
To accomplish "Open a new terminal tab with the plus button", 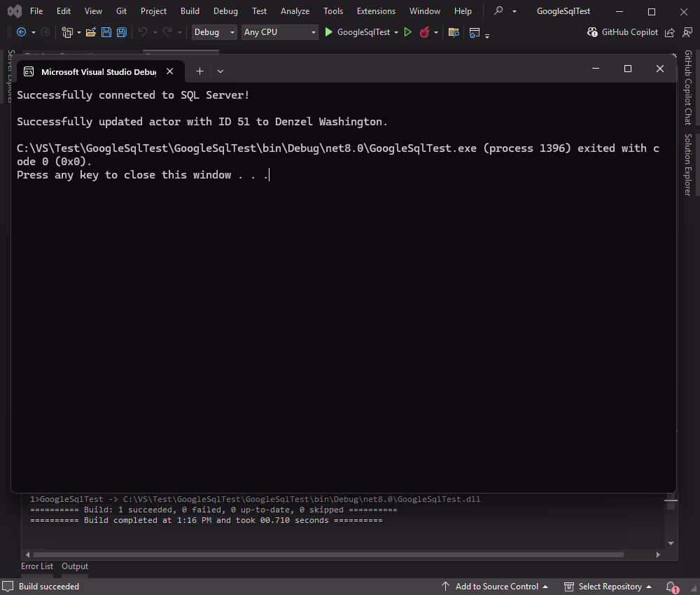I will 199,71.
